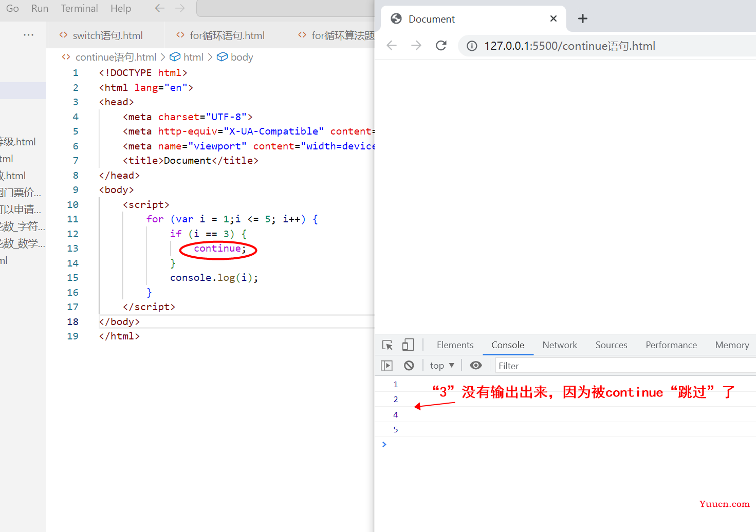Click the console.log(i); code line

(214, 278)
